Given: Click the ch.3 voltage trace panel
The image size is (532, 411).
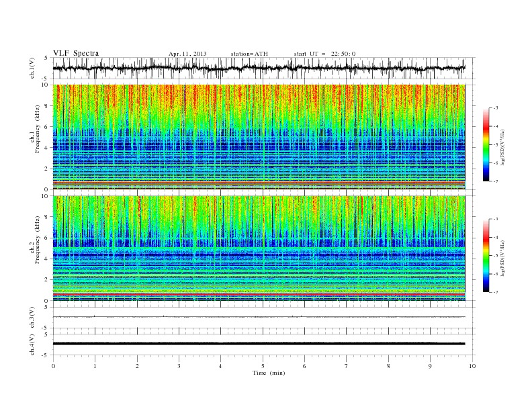Looking at the screenshot, I should click(x=263, y=318).
